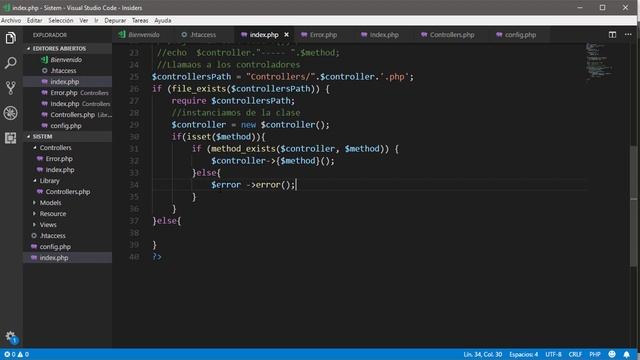Click the feedback smiley in status bar

tap(612, 354)
